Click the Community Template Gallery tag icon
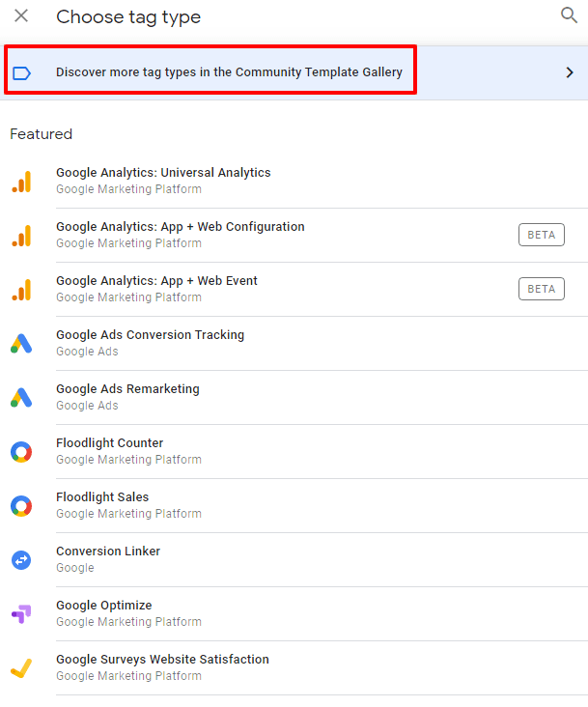 pyautogui.click(x=21, y=72)
